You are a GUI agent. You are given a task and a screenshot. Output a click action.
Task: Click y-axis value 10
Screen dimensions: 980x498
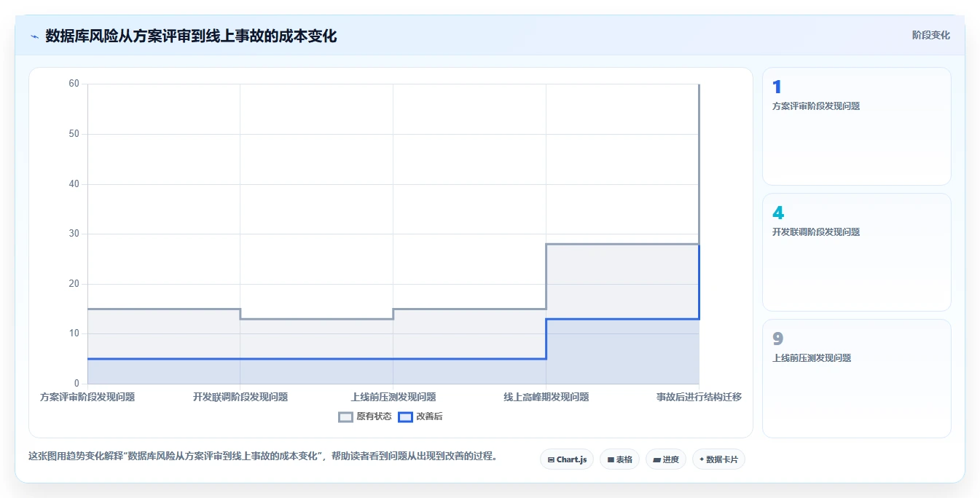click(x=74, y=333)
